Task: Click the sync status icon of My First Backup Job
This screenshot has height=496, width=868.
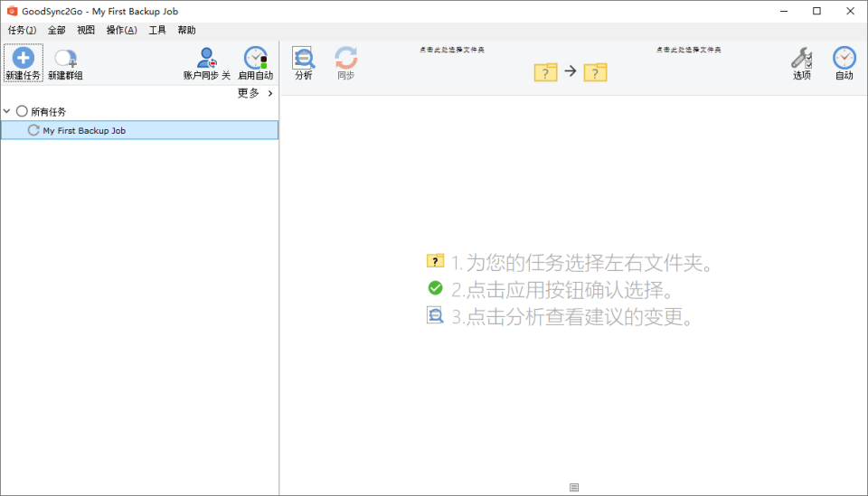Action: point(33,130)
